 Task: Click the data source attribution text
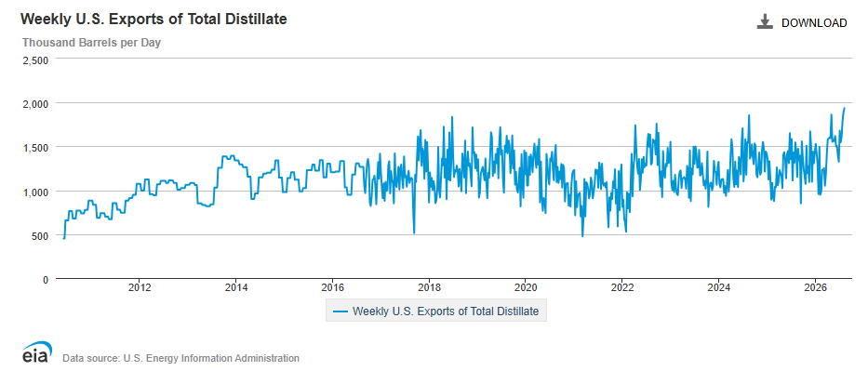click(181, 358)
